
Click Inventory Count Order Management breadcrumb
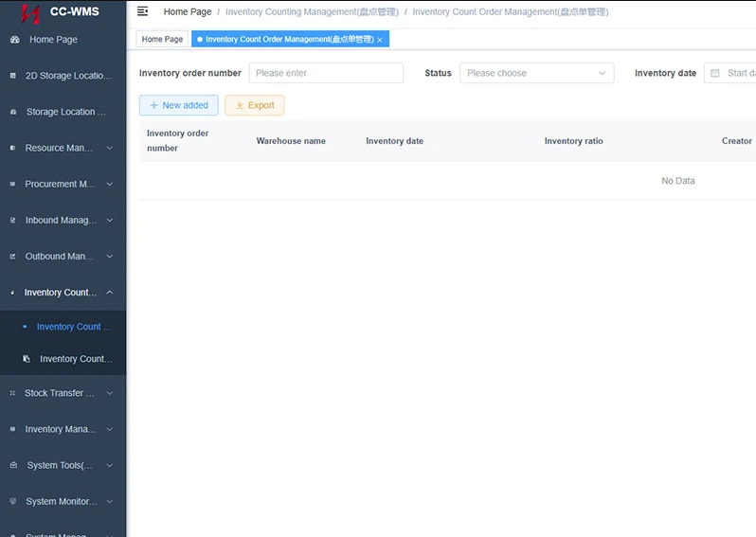pos(510,11)
